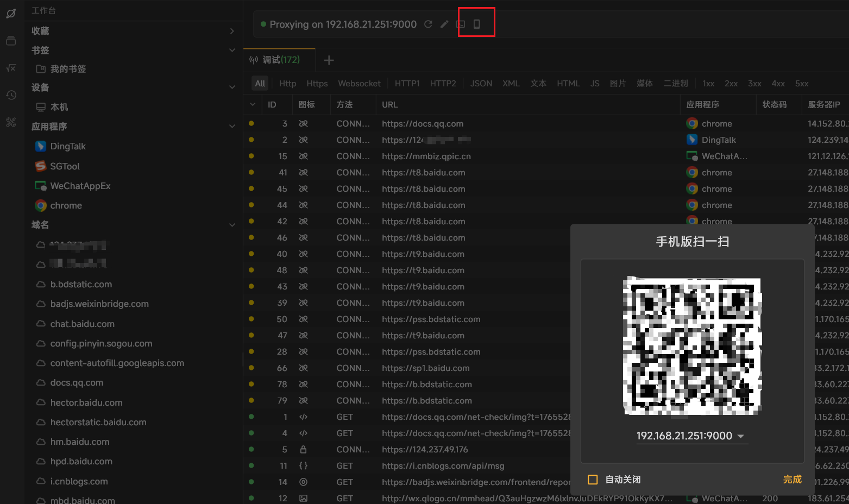Refresh the proxy with the reload icon
849x504 pixels.
click(x=428, y=24)
